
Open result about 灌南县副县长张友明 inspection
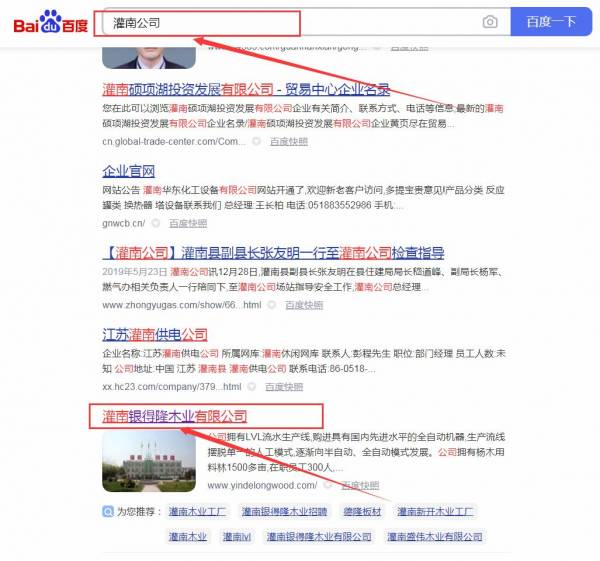click(x=273, y=253)
